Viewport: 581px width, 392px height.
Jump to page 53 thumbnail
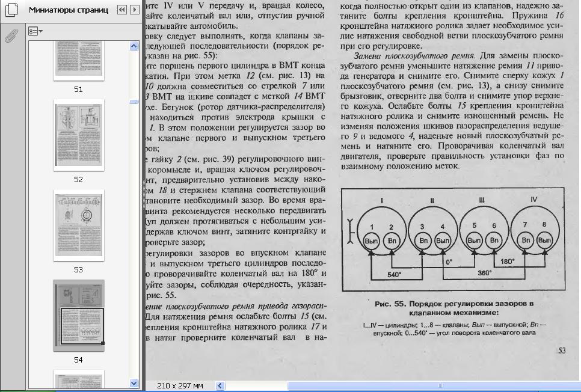78,225
